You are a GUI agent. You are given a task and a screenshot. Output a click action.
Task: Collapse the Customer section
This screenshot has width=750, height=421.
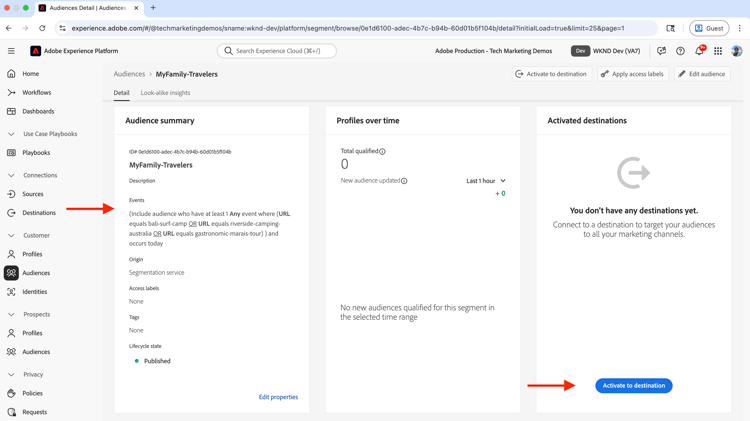11,235
